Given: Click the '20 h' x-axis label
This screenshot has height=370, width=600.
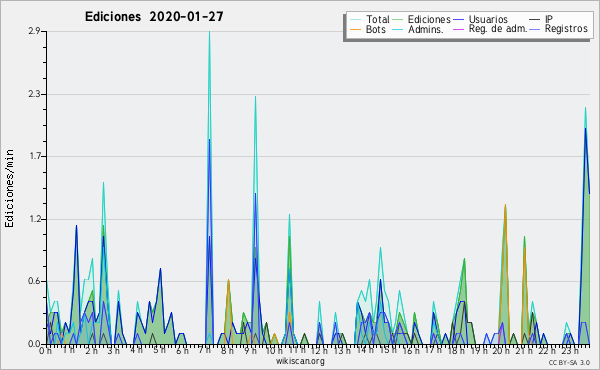Looking at the screenshot, I should click(501, 351).
